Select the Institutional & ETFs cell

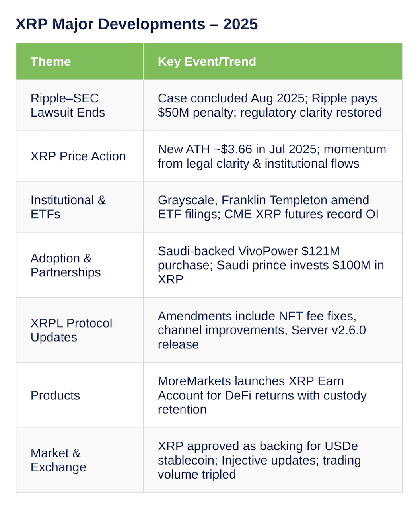80,207
